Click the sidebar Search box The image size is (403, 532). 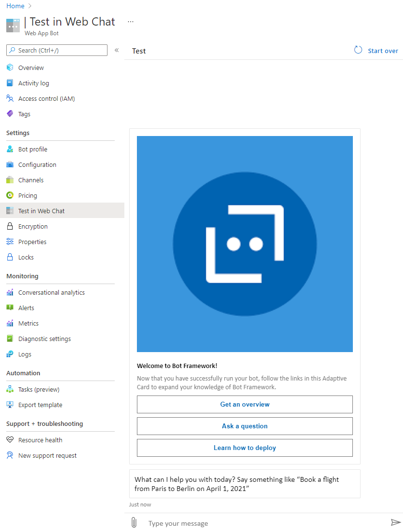[x=57, y=50]
